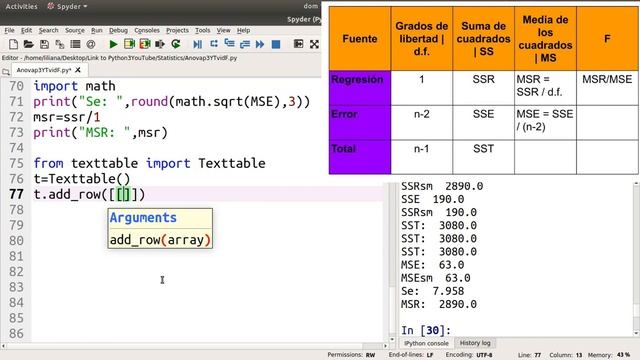Open the Debug menu
This screenshot has height=360, width=640.
(118, 30)
